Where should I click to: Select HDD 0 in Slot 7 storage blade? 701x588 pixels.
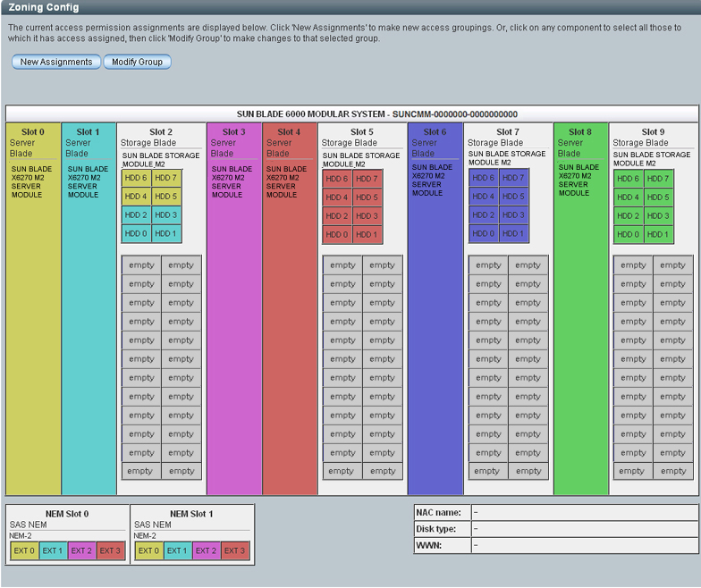483,234
